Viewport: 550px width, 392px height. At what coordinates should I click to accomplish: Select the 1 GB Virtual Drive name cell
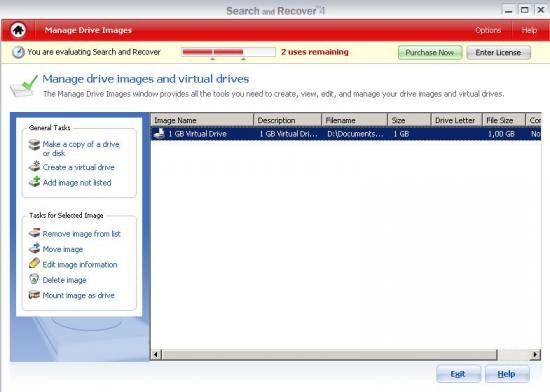pyautogui.click(x=197, y=134)
